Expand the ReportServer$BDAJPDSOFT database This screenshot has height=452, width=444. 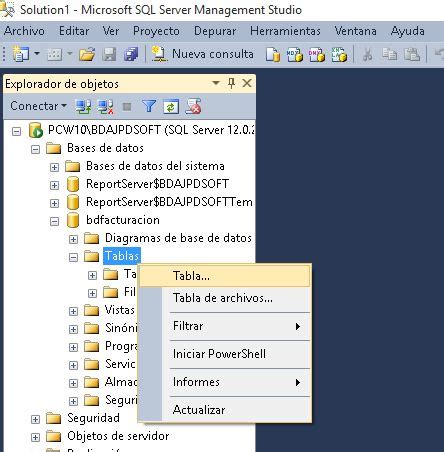(x=54, y=185)
